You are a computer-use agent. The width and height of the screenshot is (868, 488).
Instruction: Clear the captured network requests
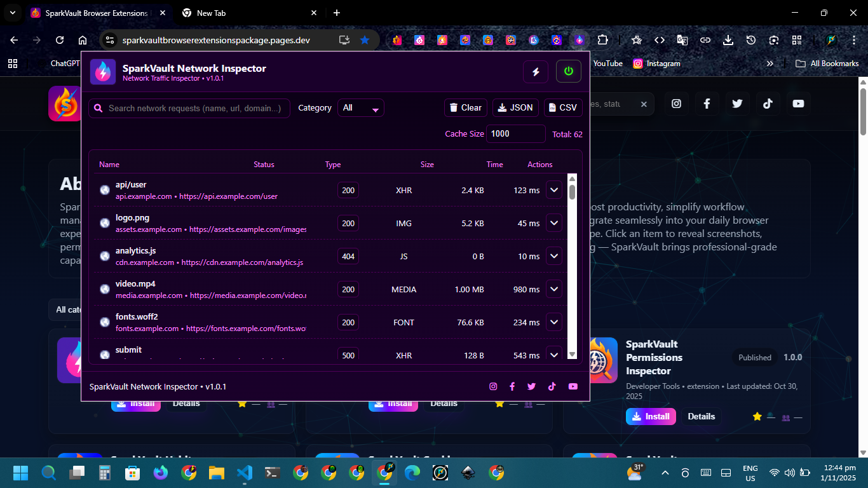point(466,108)
